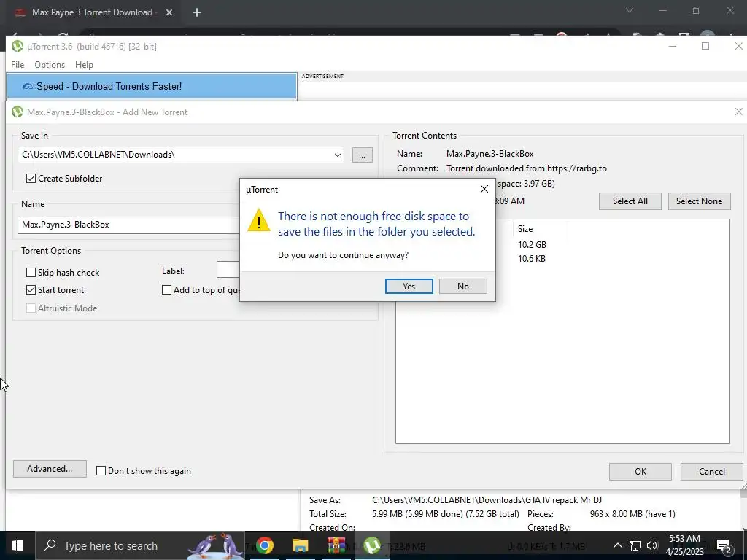Click the Pieces value 963 x 8.00 MB

point(632,514)
